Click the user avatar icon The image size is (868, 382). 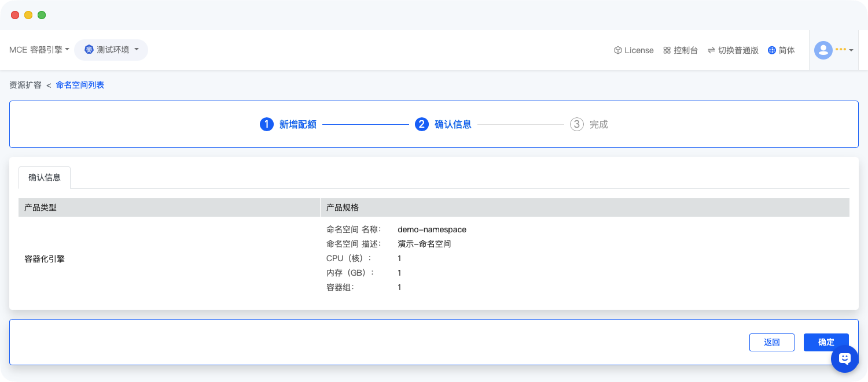click(823, 50)
